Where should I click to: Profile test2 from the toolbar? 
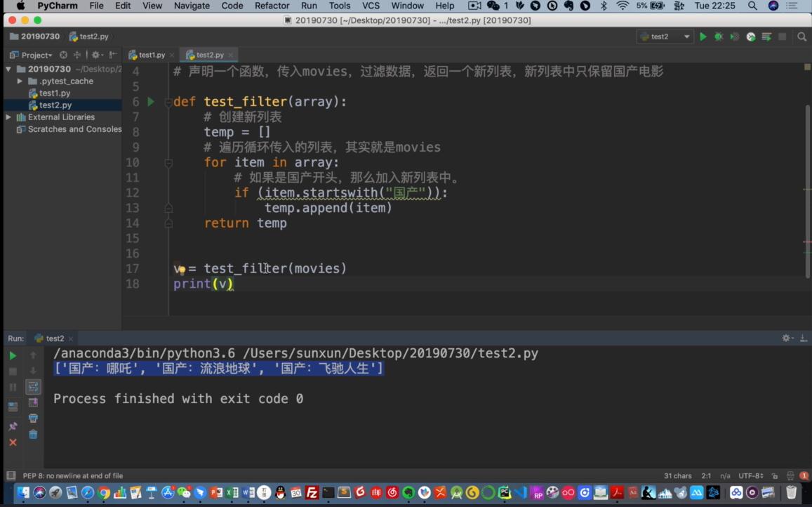(x=750, y=37)
